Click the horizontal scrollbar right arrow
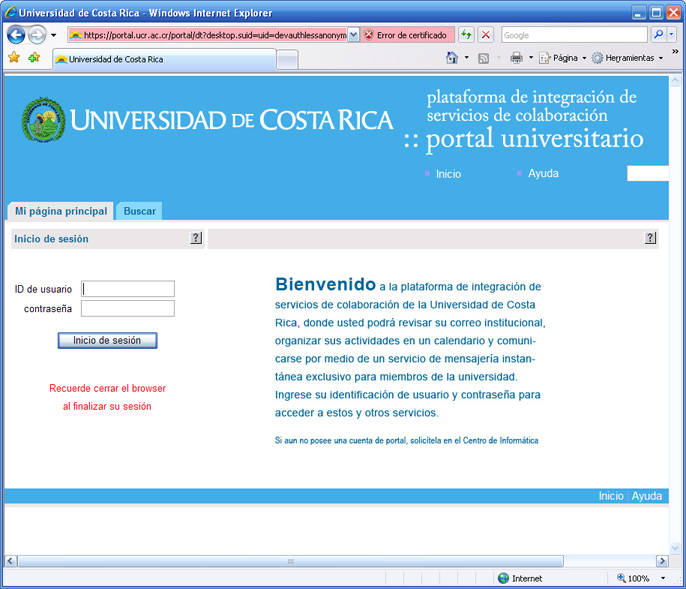 click(662, 561)
